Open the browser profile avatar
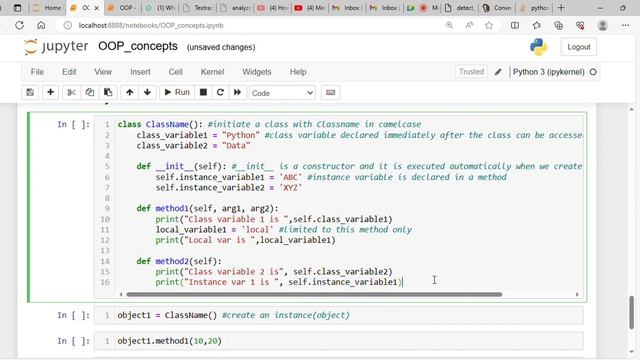Image resolution: width=640 pixels, height=360 pixels. tap(602, 25)
